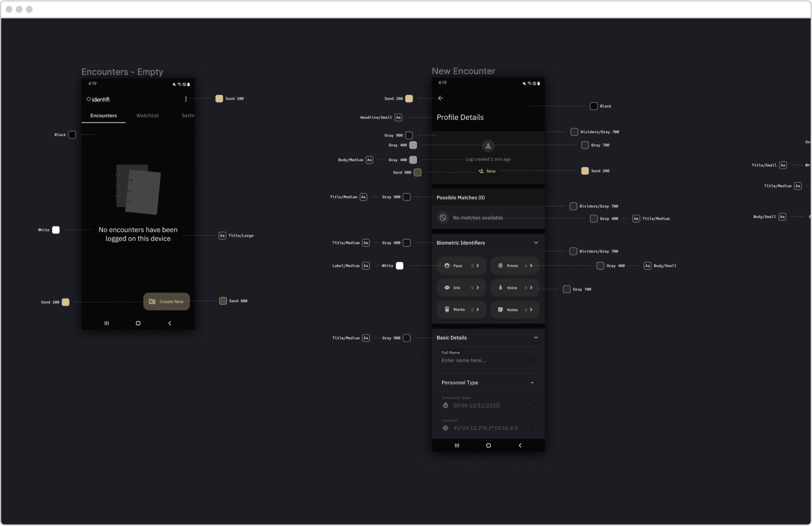Screen dimensions: 812x526
Task: Click the Aa icon beside Title/Large label
Action: (x=222, y=236)
